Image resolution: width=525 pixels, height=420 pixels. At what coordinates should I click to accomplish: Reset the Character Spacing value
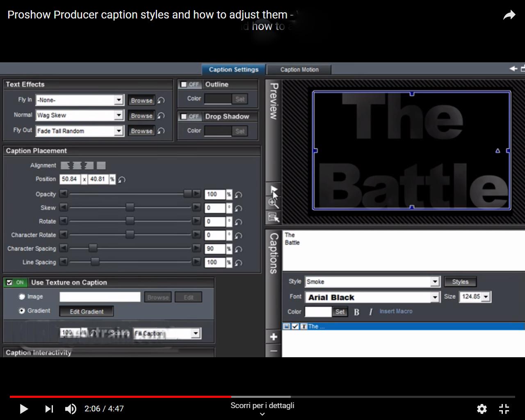(x=238, y=249)
